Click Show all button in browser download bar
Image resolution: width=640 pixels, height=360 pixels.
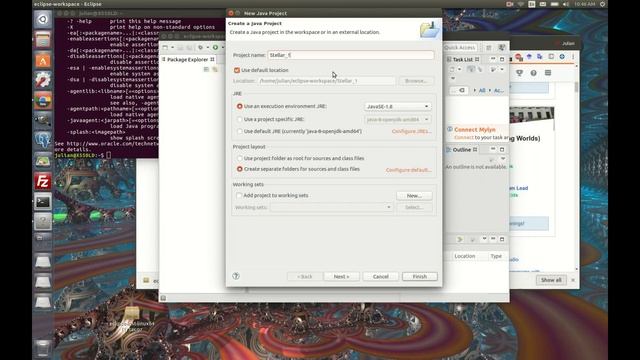click(x=551, y=280)
